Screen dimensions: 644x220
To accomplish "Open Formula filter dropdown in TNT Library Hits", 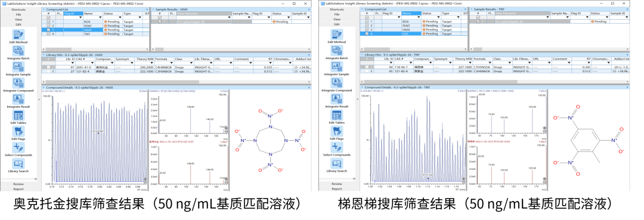I will tap(490, 63).
